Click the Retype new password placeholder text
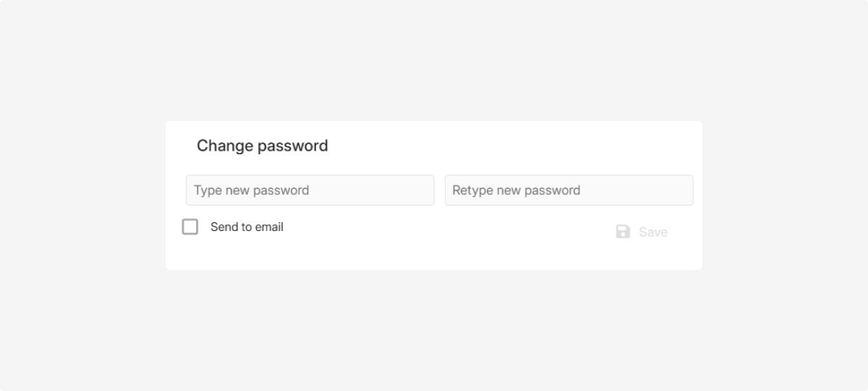The width and height of the screenshot is (868, 391). tap(516, 190)
